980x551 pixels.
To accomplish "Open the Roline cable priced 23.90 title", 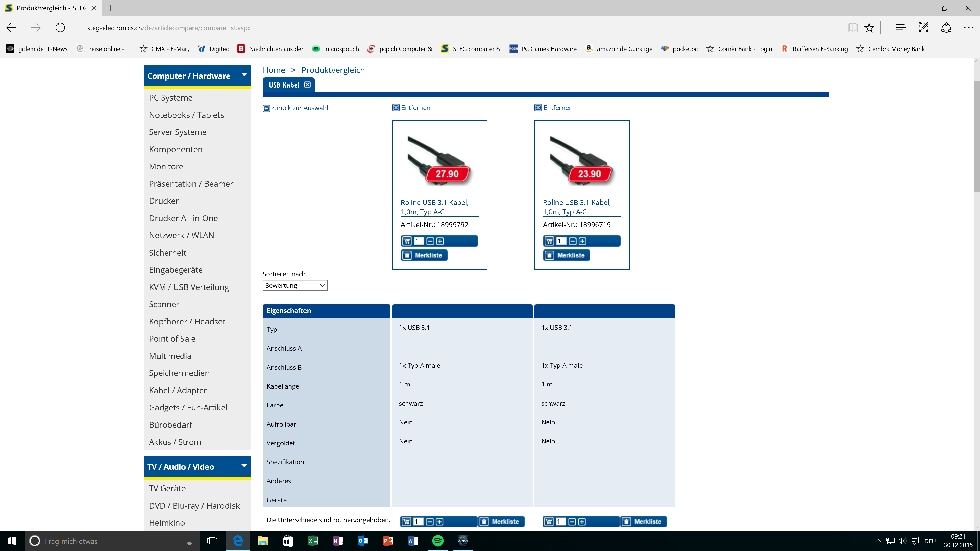I will click(577, 207).
